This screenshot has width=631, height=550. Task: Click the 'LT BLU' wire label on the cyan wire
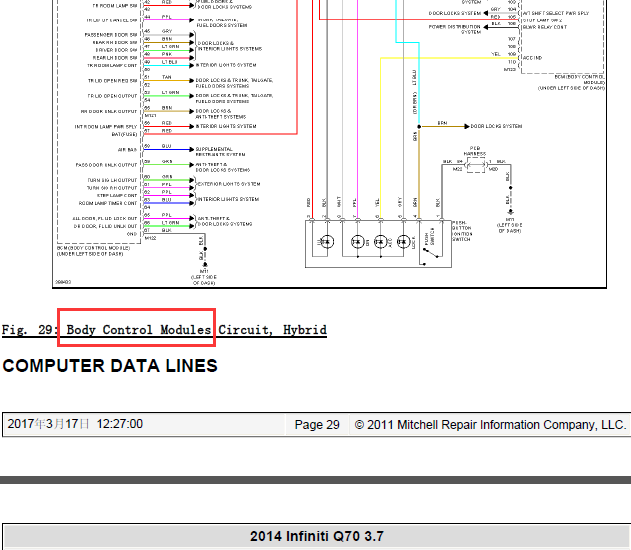414,78
